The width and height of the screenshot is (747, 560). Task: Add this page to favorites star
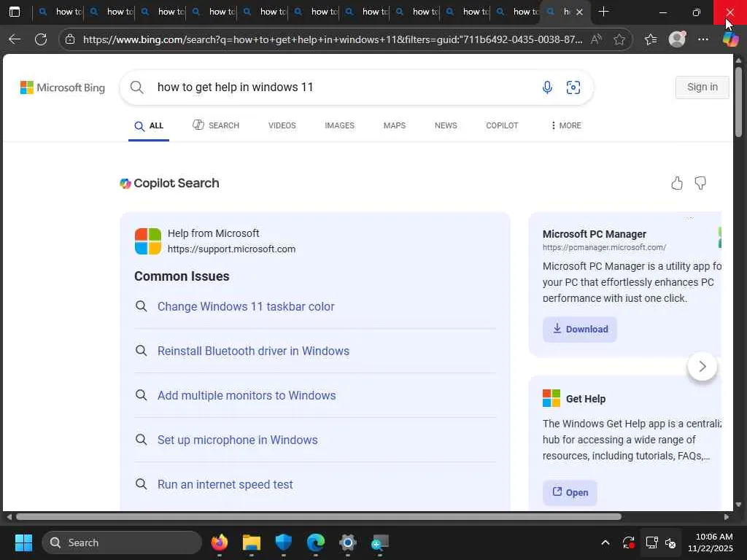(619, 39)
